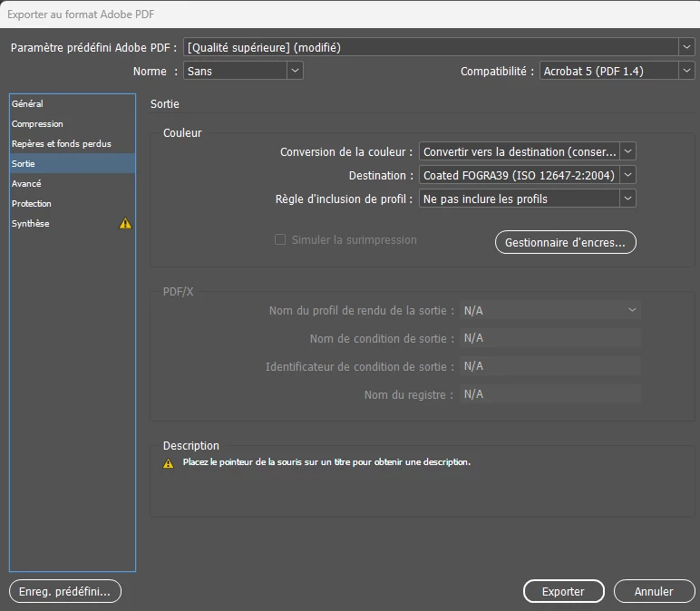Select the Synthèse panel
Image resolution: width=700 pixels, height=611 pixels.
(x=73, y=223)
